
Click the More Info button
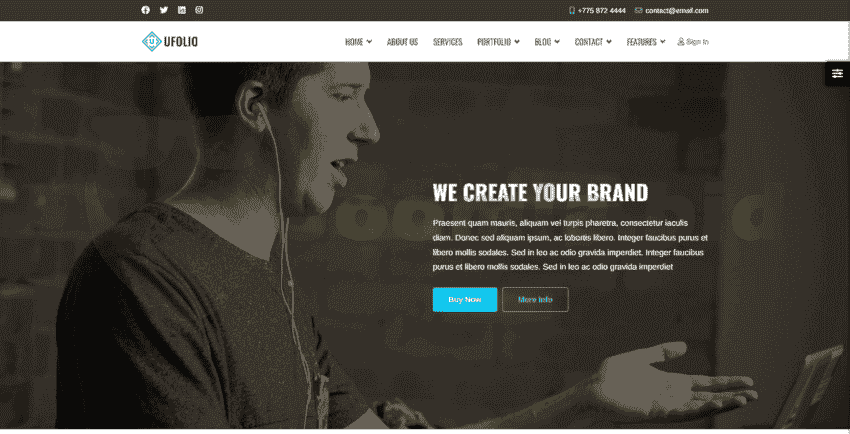(x=535, y=300)
